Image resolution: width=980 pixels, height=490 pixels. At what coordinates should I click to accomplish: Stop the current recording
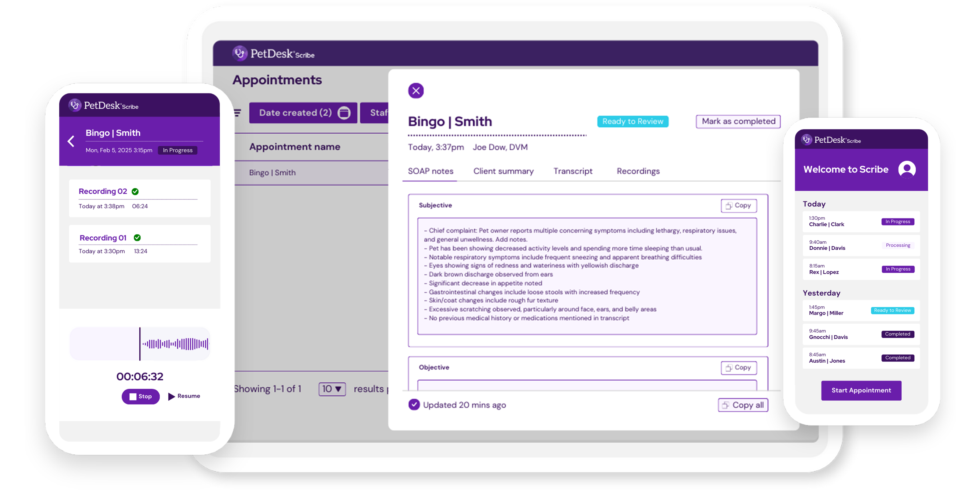click(140, 396)
